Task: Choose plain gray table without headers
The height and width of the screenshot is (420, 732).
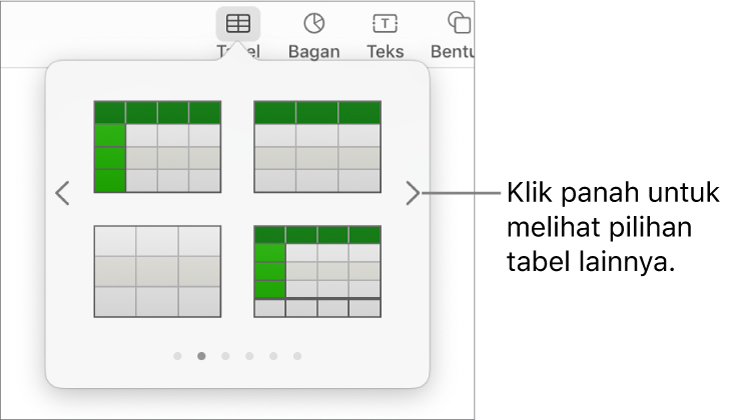Action: coord(157,272)
